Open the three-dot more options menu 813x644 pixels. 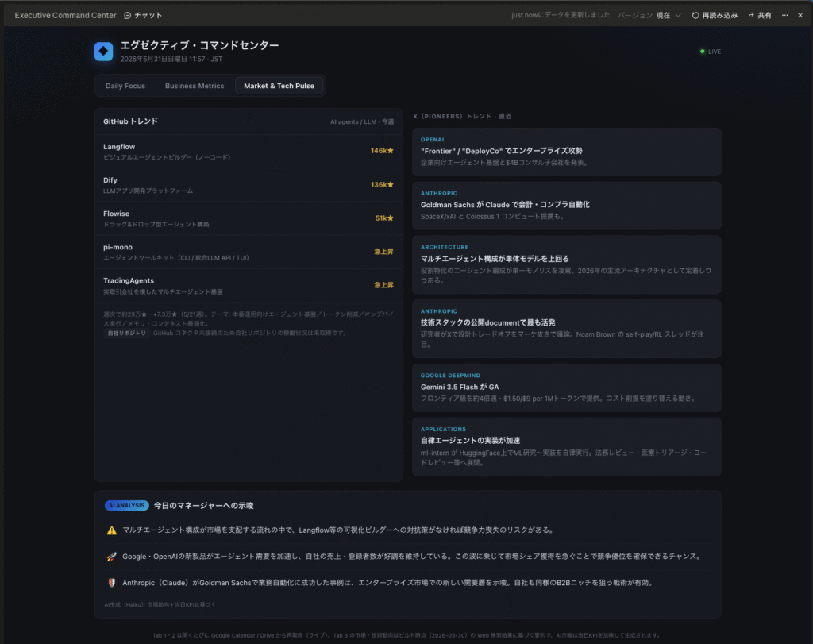pyautogui.click(x=785, y=16)
